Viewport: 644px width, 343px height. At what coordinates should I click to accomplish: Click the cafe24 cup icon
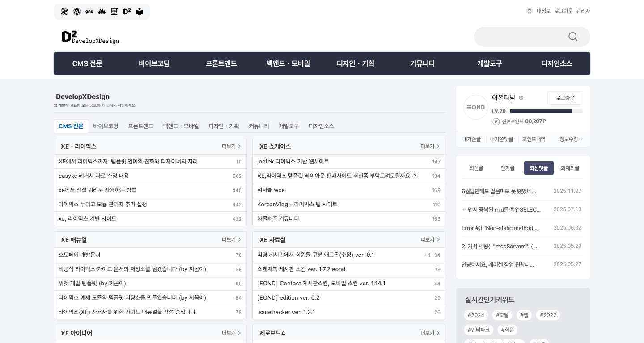click(x=114, y=12)
